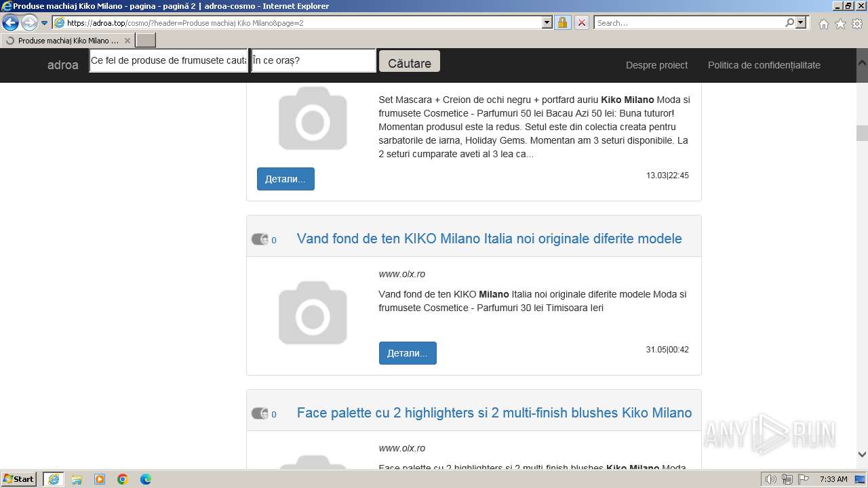The width and height of the screenshot is (868, 488).
Task: Click the Căutare search button
Action: pyautogui.click(x=410, y=62)
